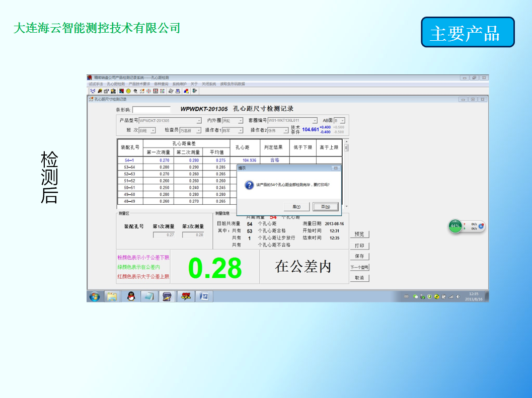Decline printing with the 否(N) button
The width and height of the screenshot is (532, 398).
coord(325,207)
